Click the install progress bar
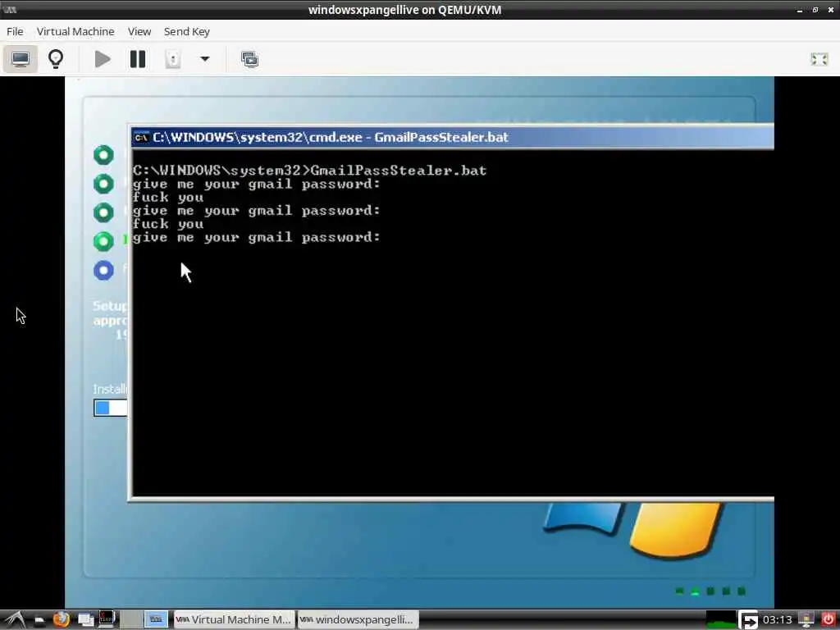The image size is (840, 630). click(x=111, y=408)
